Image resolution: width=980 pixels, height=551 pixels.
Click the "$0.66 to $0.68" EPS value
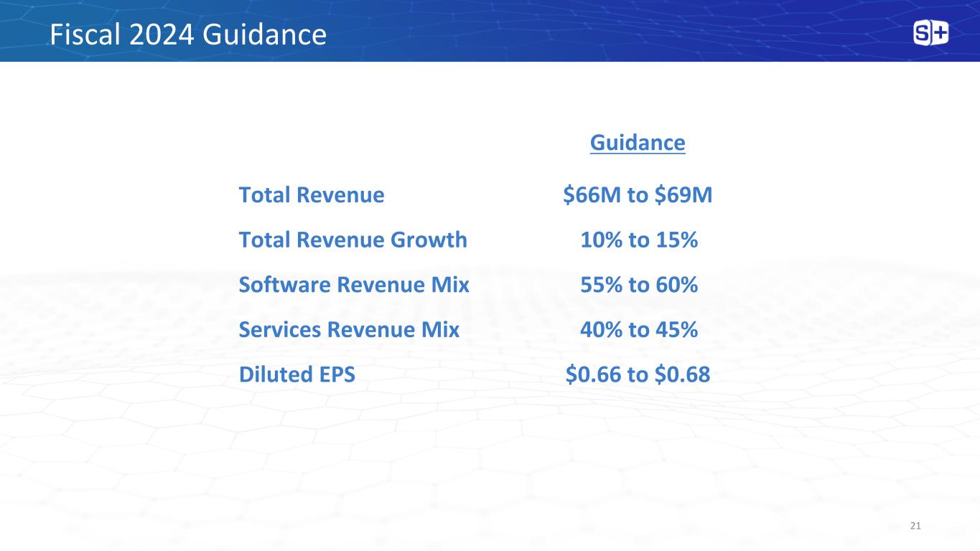pos(638,374)
